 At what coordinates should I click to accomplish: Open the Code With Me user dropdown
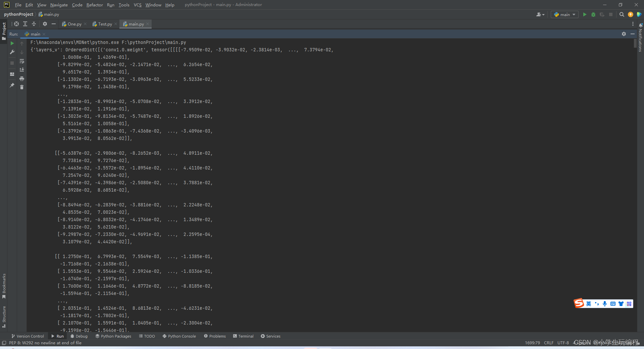coord(540,14)
